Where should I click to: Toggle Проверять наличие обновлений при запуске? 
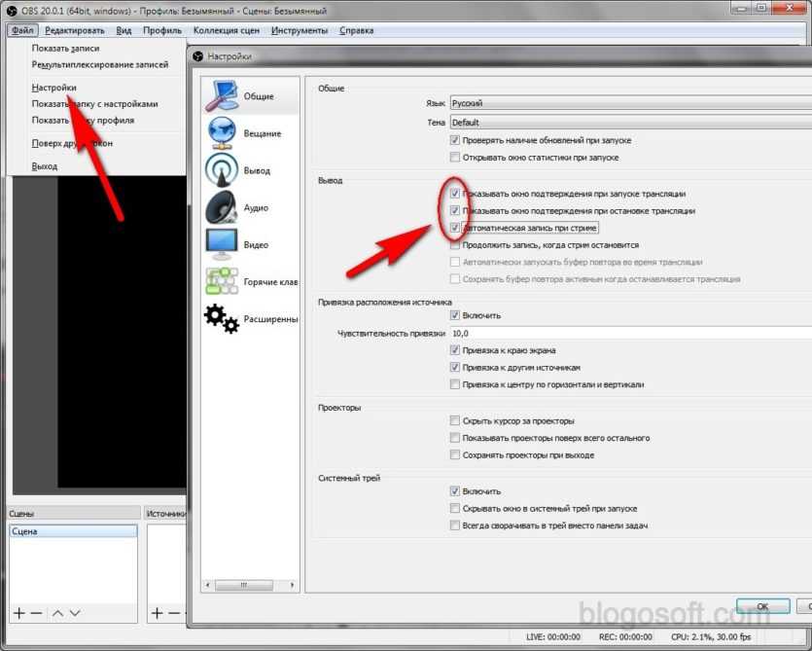pos(455,140)
